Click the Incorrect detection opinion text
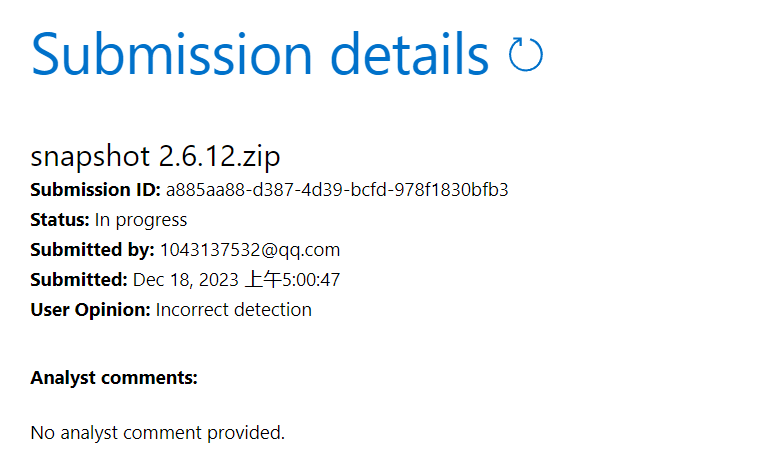 pos(234,310)
